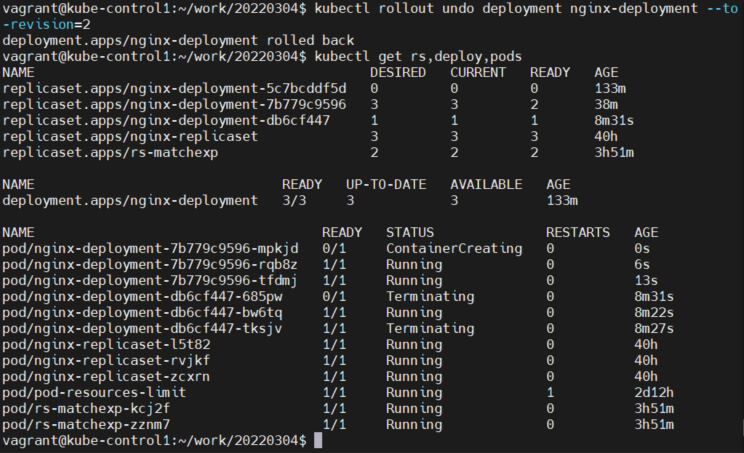The width and height of the screenshot is (744, 453).
Task: Click the 0/1 READY value of mpkjd pod
Action: click(x=334, y=249)
